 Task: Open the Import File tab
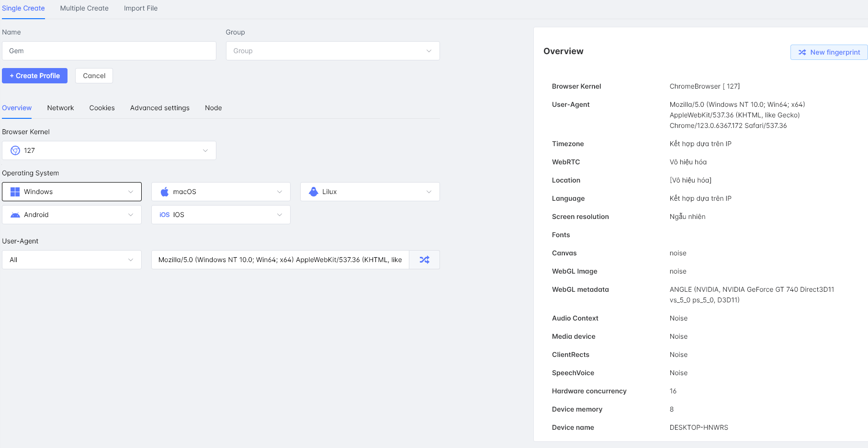(x=140, y=8)
